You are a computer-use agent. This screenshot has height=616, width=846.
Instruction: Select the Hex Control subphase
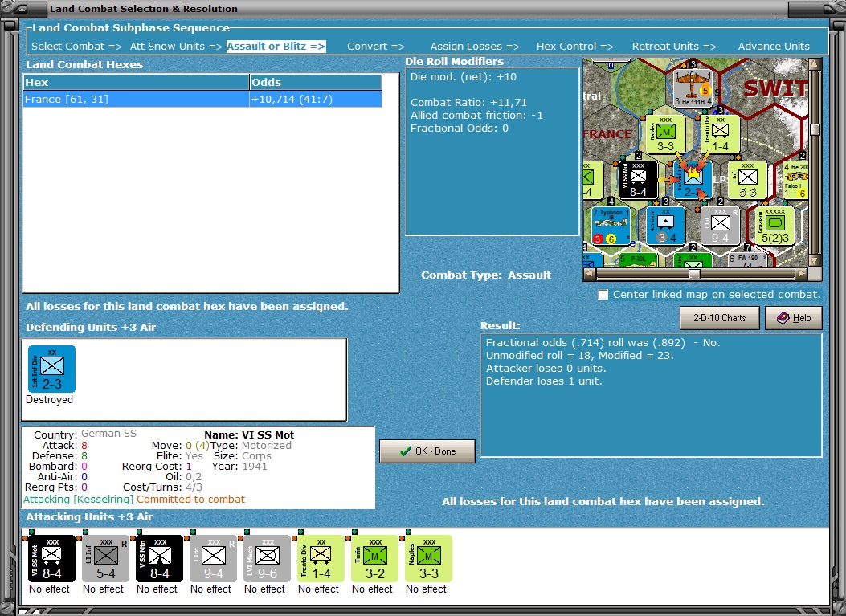(x=574, y=47)
